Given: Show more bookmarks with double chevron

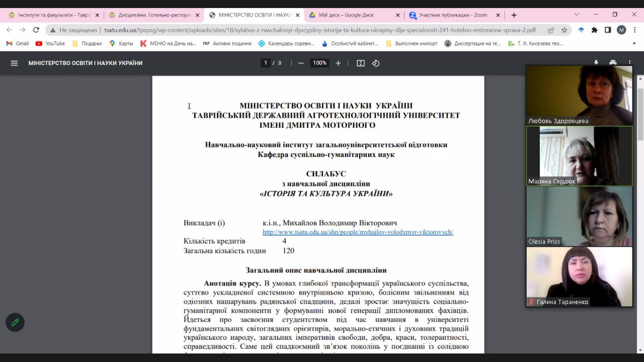Looking at the screenshot, I should (x=634, y=43).
